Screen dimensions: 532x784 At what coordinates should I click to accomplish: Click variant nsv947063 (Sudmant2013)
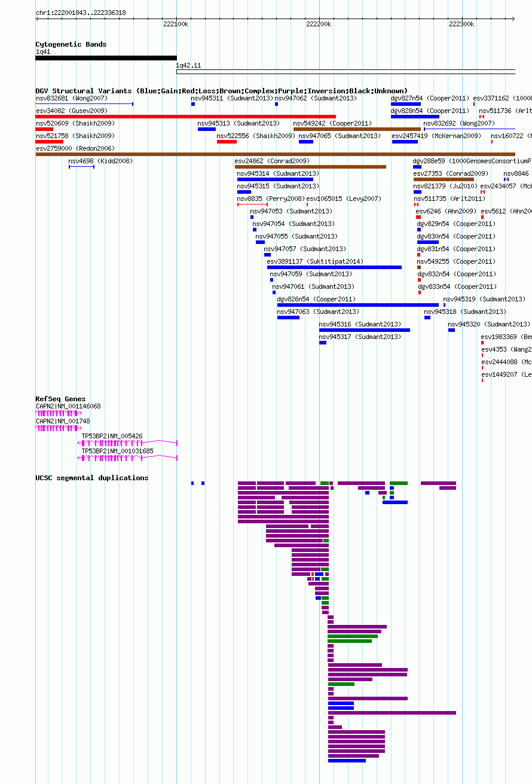[318, 312]
